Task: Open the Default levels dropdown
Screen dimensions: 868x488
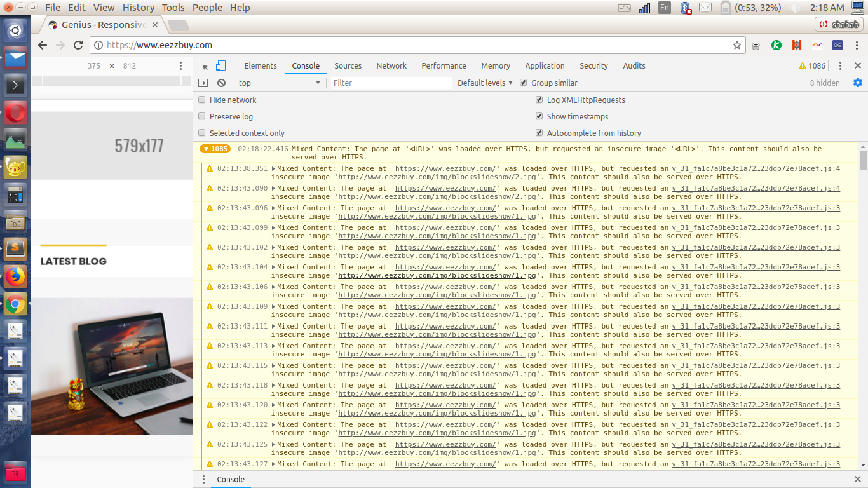Action: tap(484, 83)
